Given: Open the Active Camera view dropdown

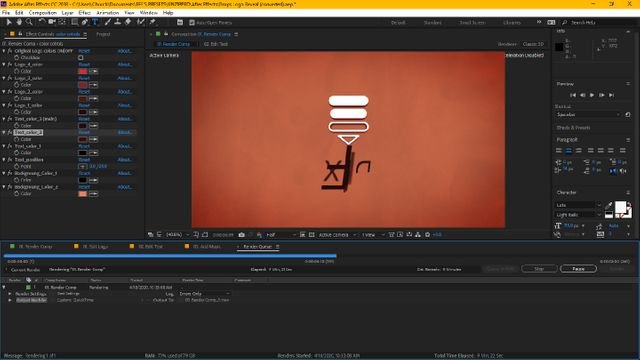Looking at the screenshot, I should [x=337, y=235].
